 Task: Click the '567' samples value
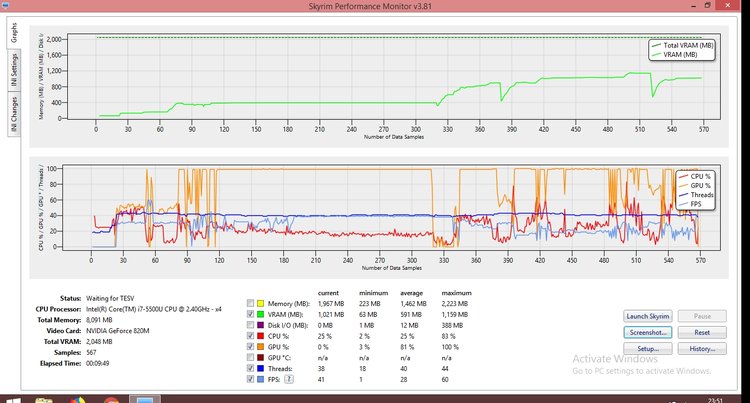[x=91, y=352]
